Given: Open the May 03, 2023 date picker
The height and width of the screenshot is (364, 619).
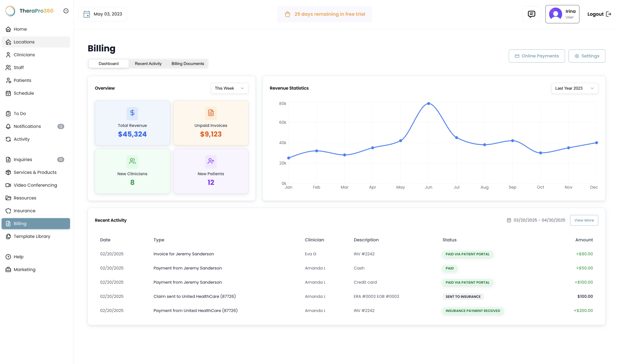Looking at the screenshot, I should (x=103, y=14).
